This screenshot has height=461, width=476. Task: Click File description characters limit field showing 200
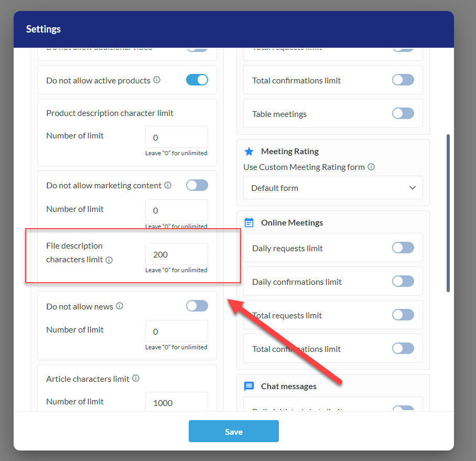(177, 254)
